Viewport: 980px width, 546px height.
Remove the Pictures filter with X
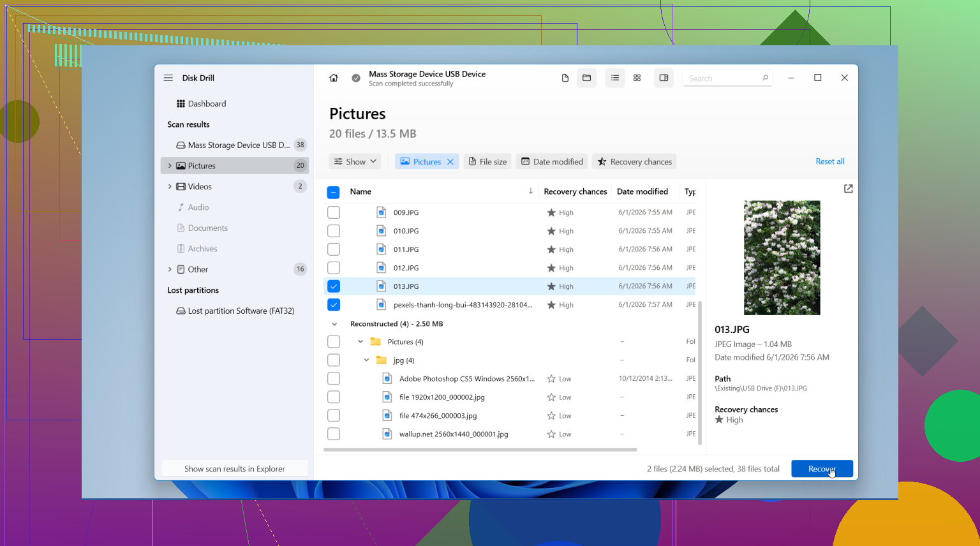pos(450,162)
